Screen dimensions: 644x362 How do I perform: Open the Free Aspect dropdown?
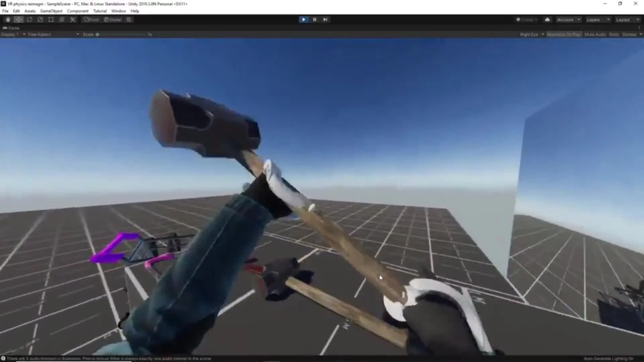coord(53,35)
